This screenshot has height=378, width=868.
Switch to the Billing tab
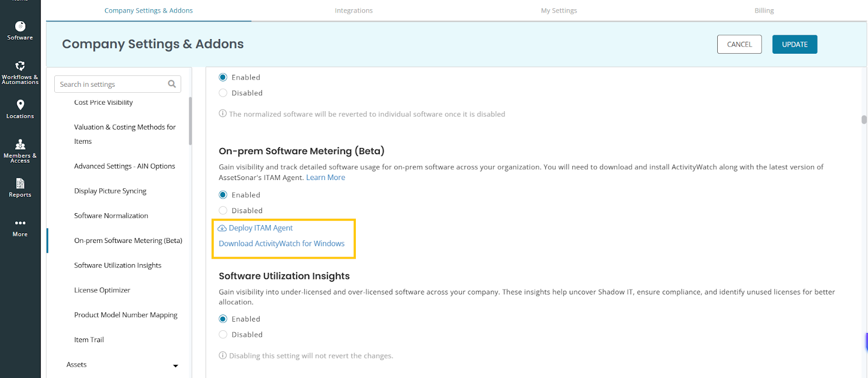[764, 11]
